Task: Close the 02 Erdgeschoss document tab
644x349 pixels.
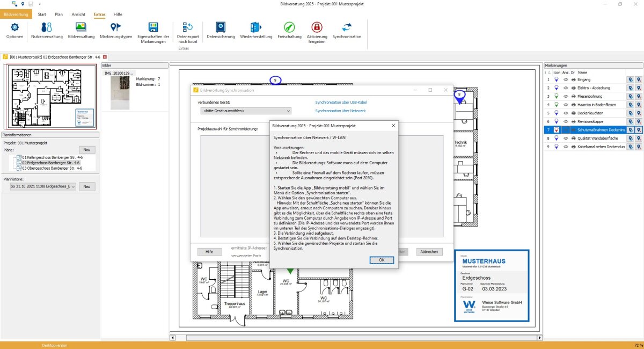Action: [x=105, y=56]
